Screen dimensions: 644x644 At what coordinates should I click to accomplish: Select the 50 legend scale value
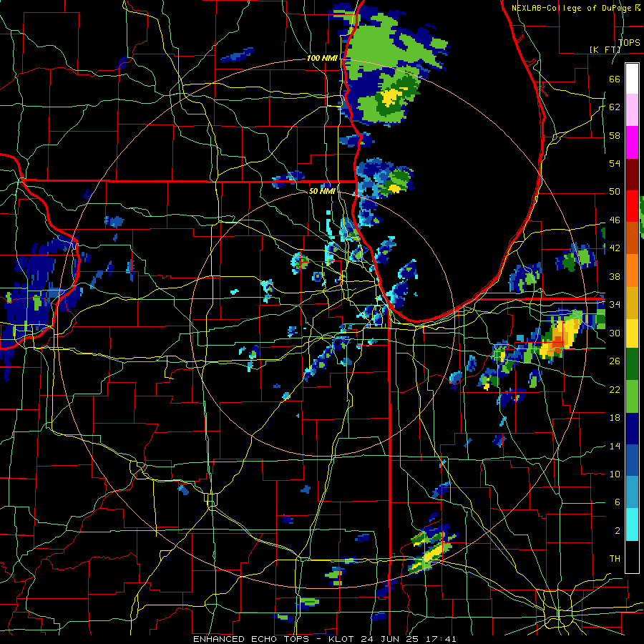615,192
